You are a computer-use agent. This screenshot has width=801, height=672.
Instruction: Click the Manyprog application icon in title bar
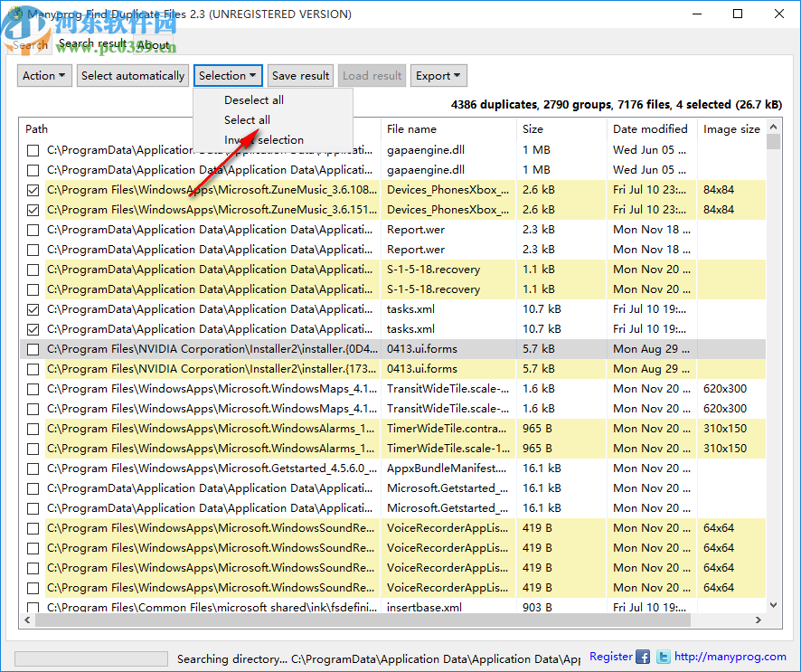pyautogui.click(x=15, y=14)
